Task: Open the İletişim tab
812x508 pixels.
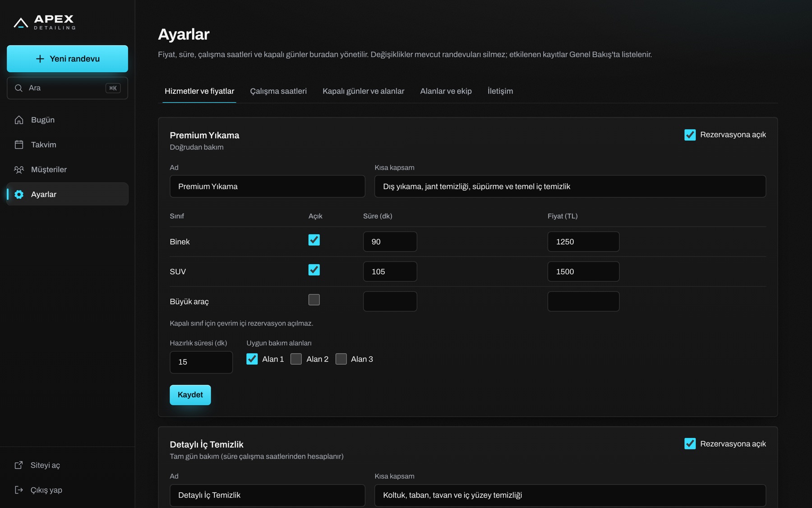Action: click(500, 91)
